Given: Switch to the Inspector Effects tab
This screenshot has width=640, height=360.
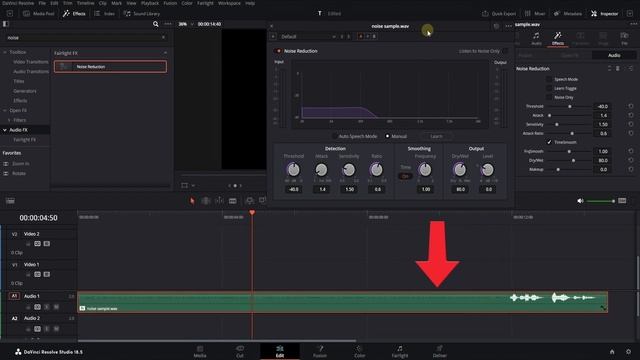Looking at the screenshot, I should pyautogui.click(x=558, y=38).
